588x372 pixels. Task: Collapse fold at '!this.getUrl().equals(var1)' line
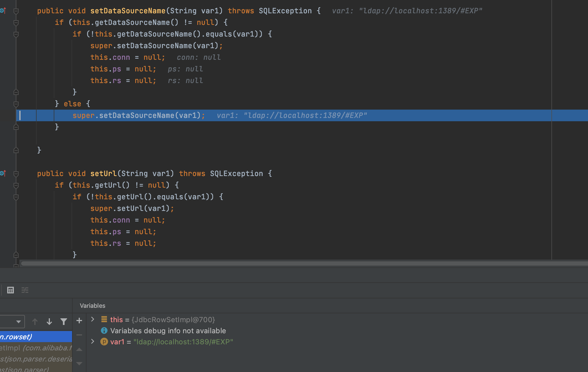(x=16, y=197)
